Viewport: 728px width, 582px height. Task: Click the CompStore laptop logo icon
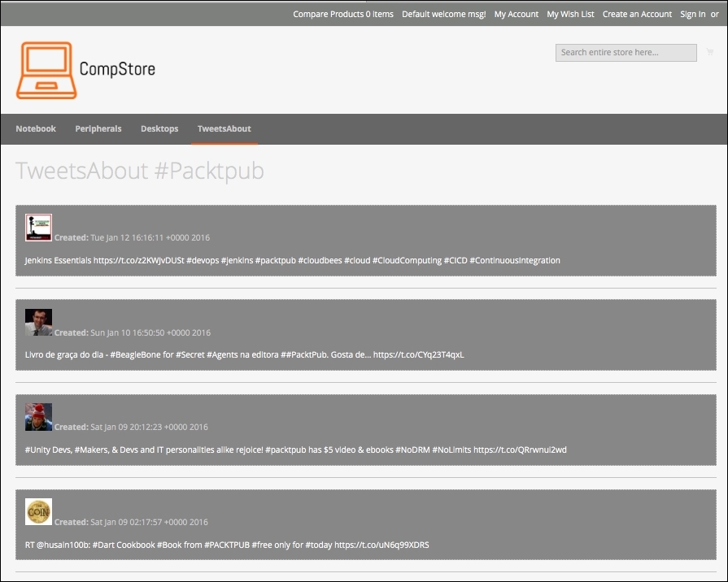coord(46,70)
